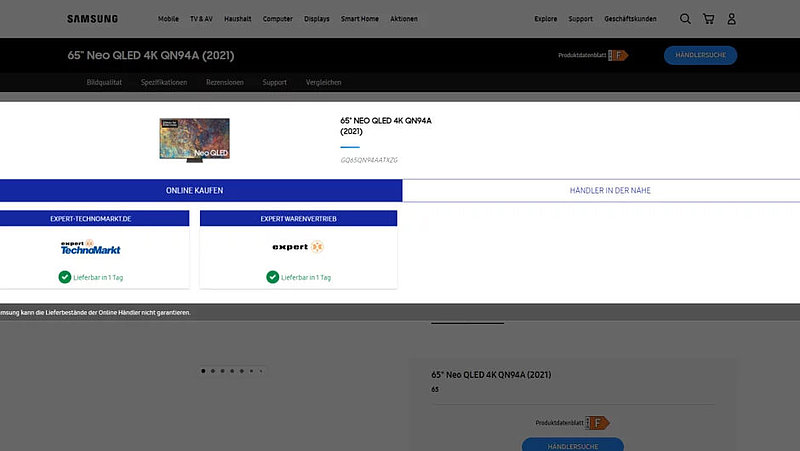Click the Händlersuche button in header
This screenshot has width=800, height=451.
point(700,56)
